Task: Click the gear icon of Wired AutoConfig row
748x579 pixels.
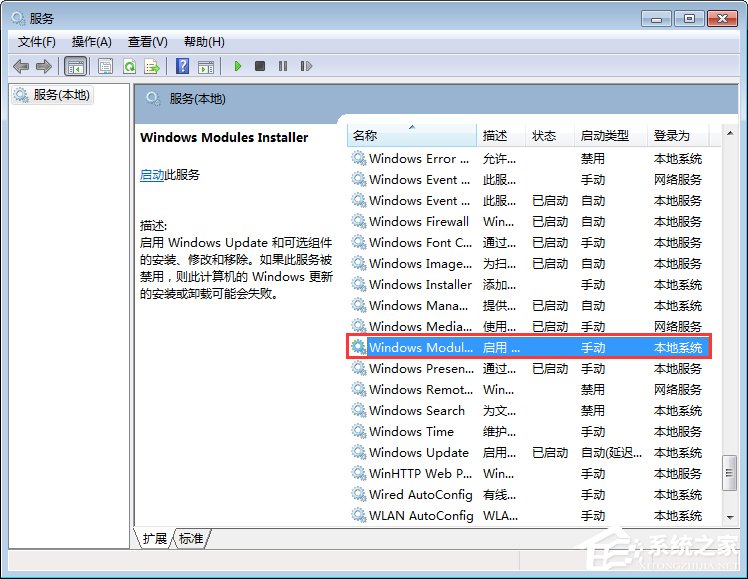Action: 358,494
